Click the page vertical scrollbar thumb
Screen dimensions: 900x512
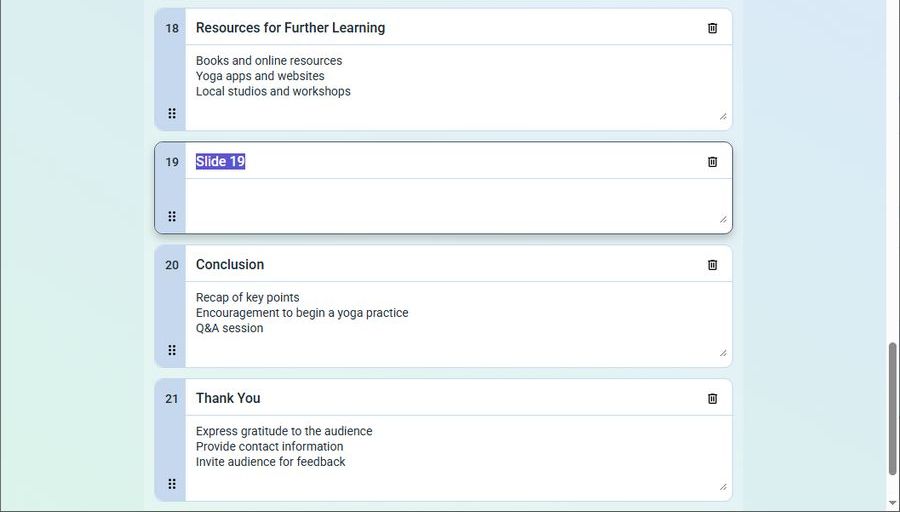(893, 409)
